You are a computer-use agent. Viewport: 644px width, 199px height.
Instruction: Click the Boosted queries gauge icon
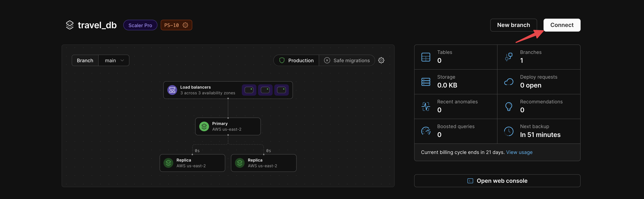(x=426, y=131)
